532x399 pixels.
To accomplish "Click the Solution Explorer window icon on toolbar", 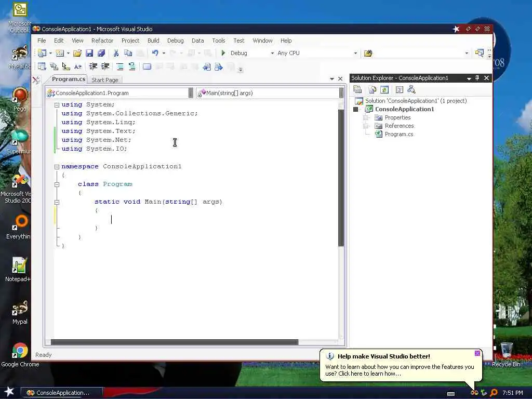I will pyautogui.click(x=479, y=53).
